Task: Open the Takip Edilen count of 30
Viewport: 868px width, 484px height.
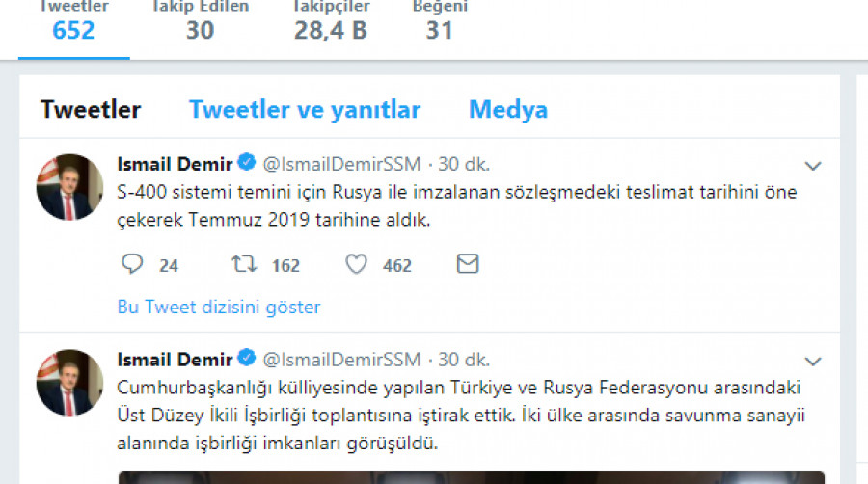Action: tap(200, 21)
